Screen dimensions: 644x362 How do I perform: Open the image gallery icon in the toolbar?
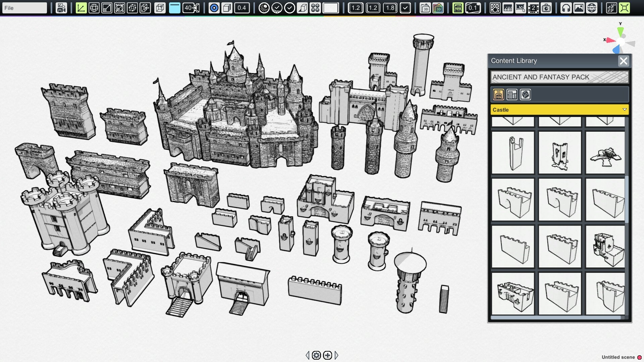(x=579, y=8)
